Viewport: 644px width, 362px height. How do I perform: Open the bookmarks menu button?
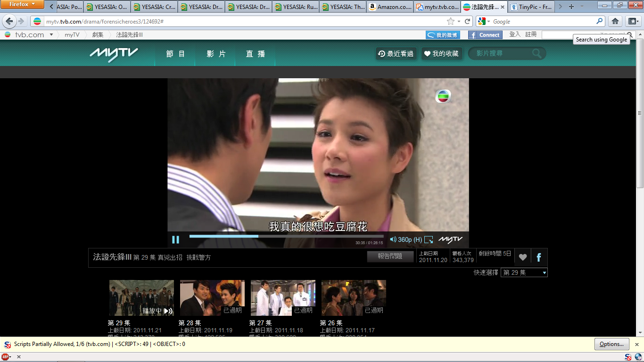(x=633, y=21)
